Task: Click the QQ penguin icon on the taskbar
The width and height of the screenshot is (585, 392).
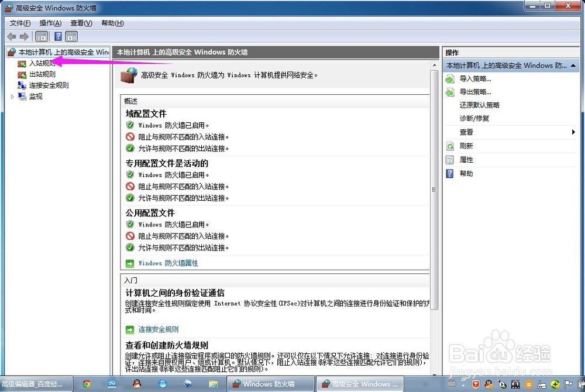Action: click(x=137, y=384)
